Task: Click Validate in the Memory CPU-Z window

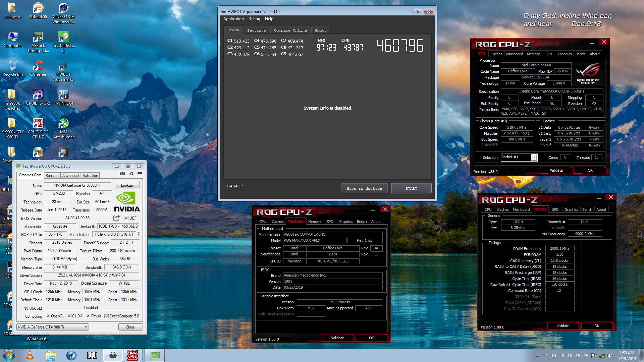Action: [563, 326]
